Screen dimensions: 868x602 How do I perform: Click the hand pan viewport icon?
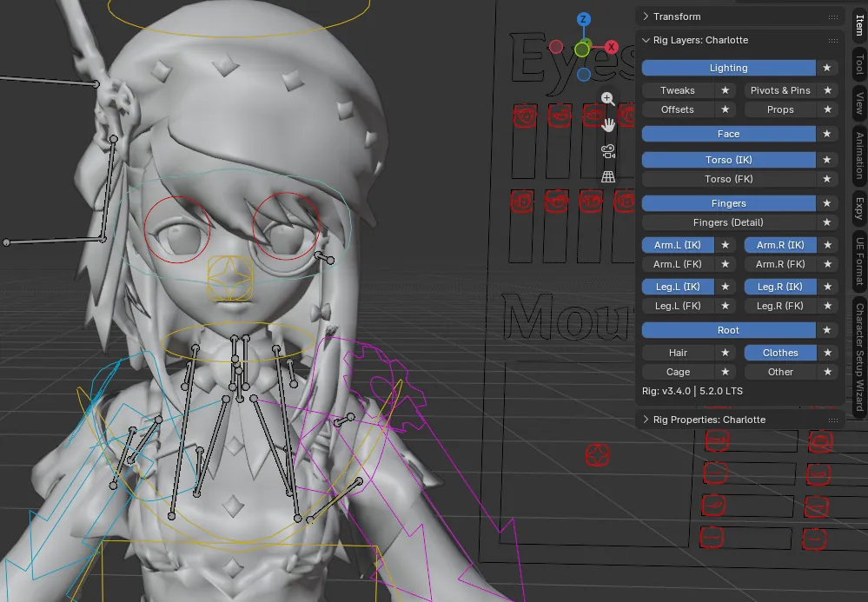click(608, 125)
